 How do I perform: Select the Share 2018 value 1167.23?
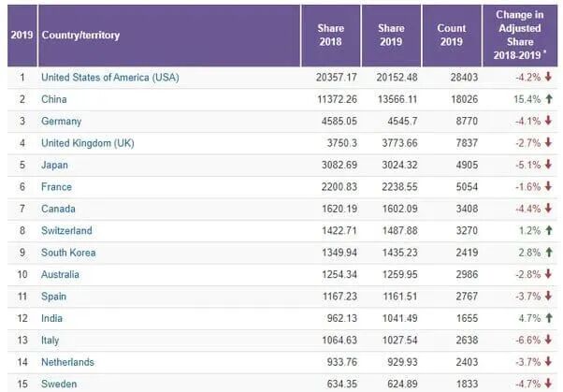[x=339, y=297]
